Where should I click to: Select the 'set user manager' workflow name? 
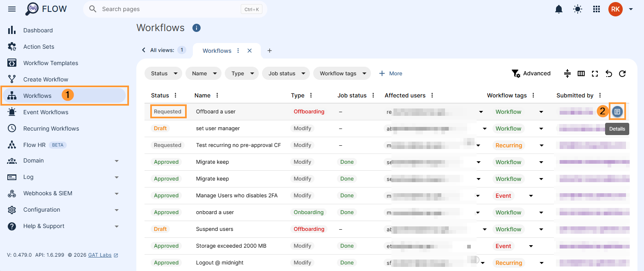point(218,129)
